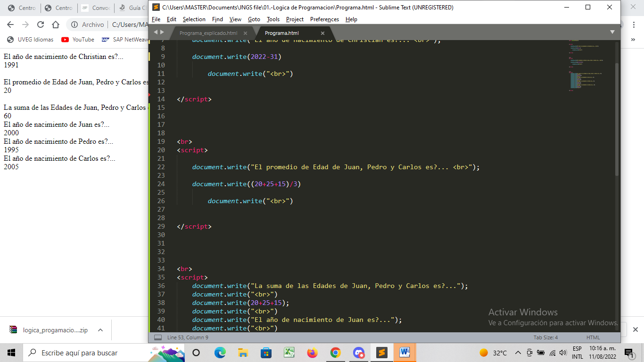Expand download item options chevron
This screenshot has width=644, height=362.
[x=100, y=330]
